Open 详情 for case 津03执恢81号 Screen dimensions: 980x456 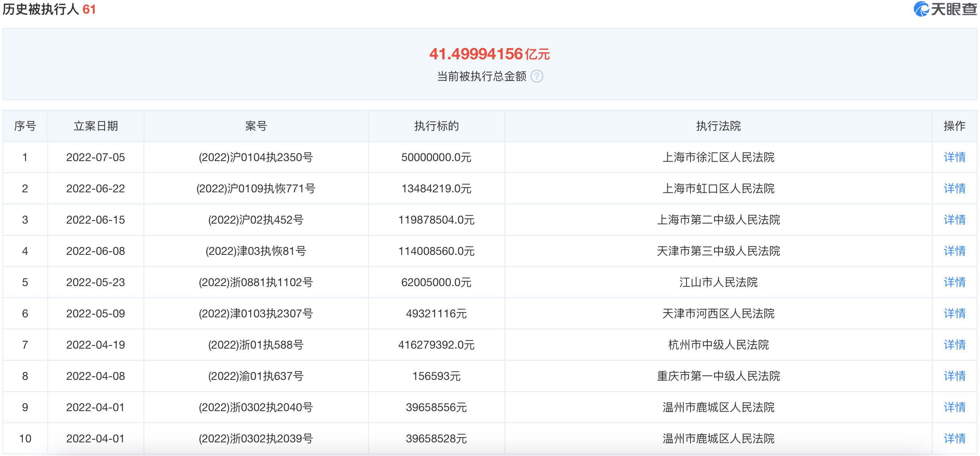tap(954, 251)
